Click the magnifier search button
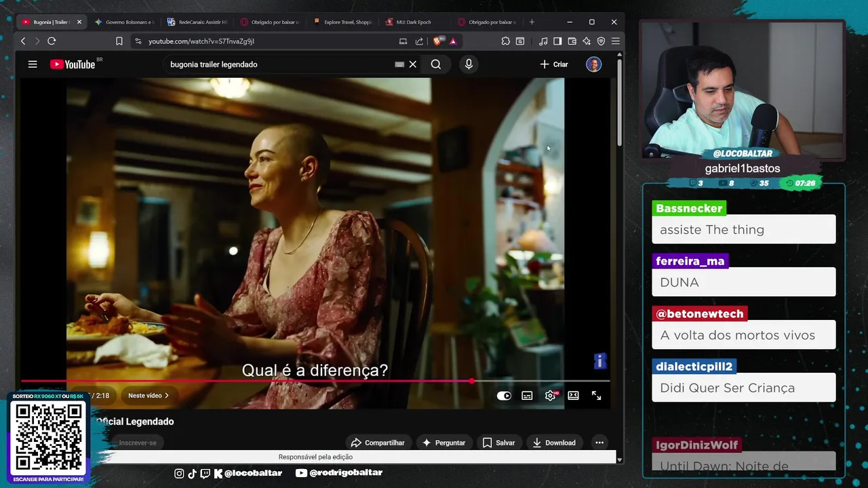 point(436,64)
